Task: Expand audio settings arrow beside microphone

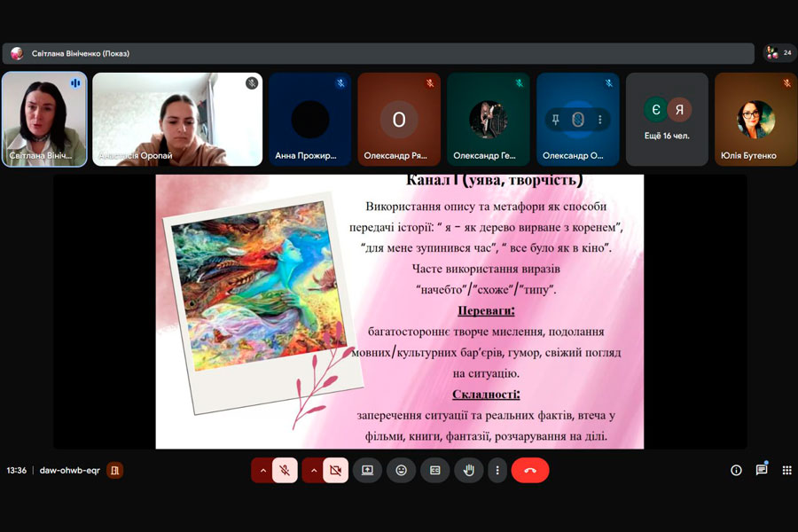Action: (262, 471)
